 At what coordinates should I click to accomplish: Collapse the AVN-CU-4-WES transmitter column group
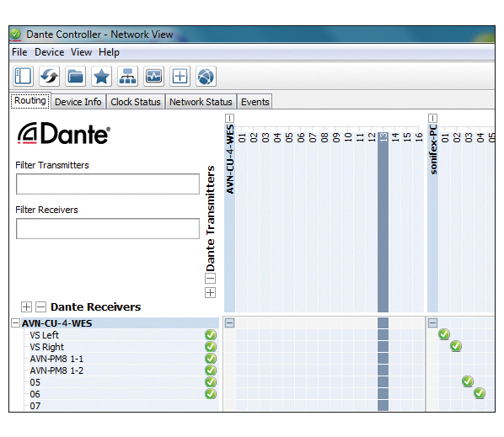point(229,118)
